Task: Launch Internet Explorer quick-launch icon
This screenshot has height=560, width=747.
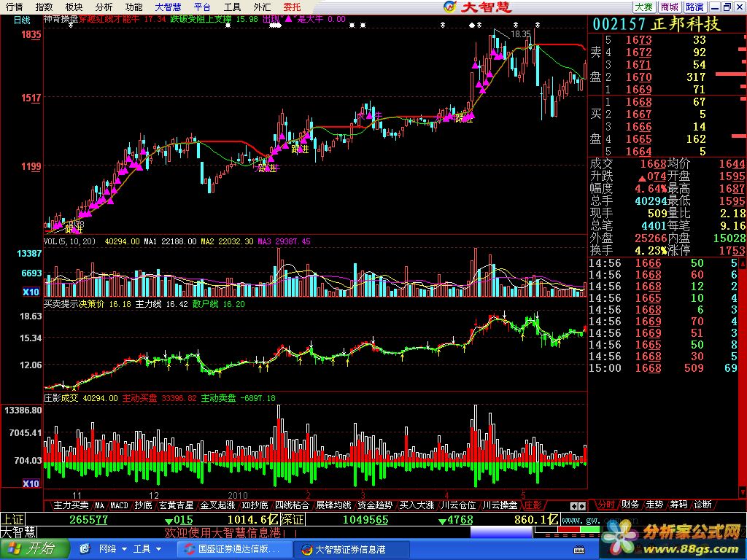Action: (x=85, y=549)
